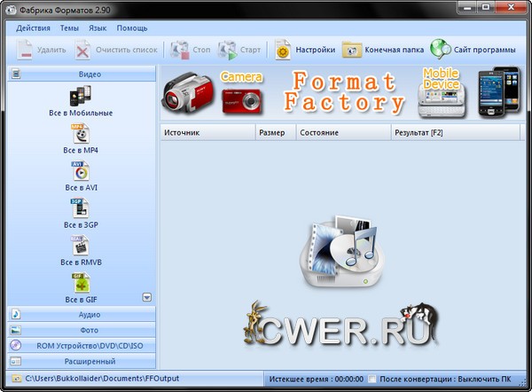
Task: Enable 'Выключить ПК' after conversion checkbox
Action: tap(373, 379)
